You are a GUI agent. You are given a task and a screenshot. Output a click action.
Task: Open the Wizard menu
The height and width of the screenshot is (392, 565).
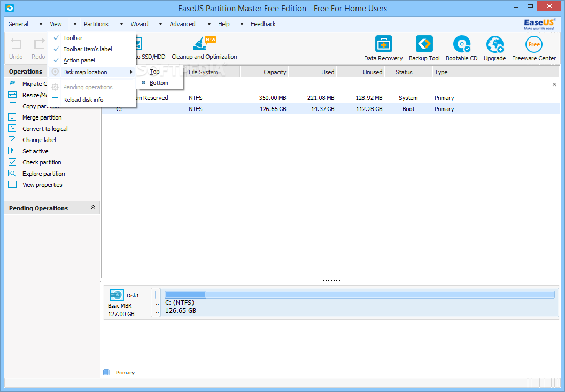pos(140,24)
